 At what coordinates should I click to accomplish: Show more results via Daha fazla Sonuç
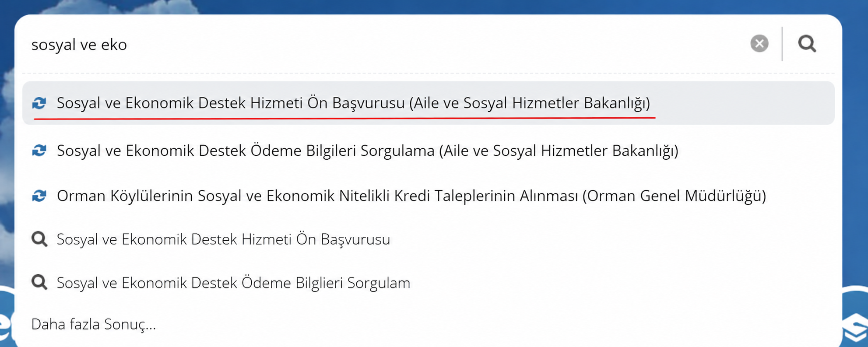click(94, 324)
